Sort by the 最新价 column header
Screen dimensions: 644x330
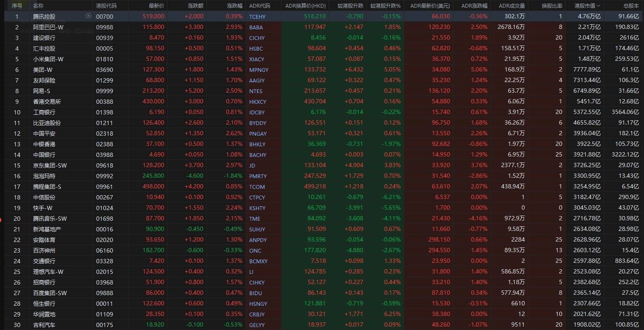(156, 6)
